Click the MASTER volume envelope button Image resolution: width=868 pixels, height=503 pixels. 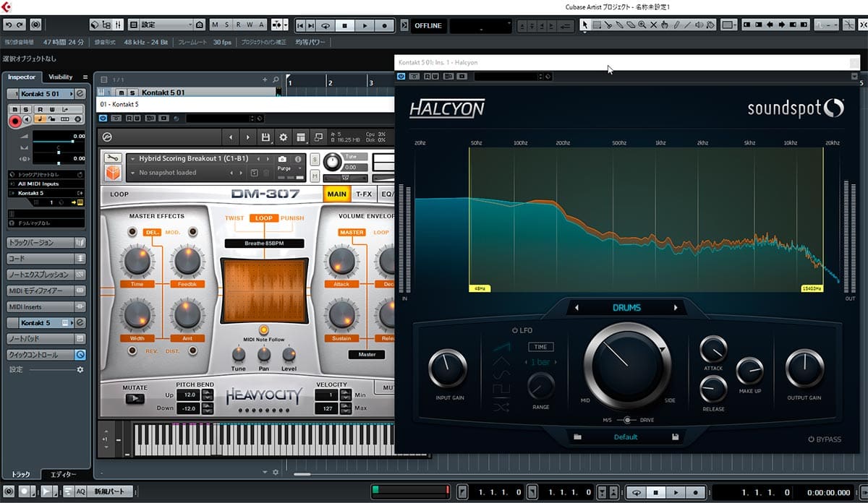352,233
